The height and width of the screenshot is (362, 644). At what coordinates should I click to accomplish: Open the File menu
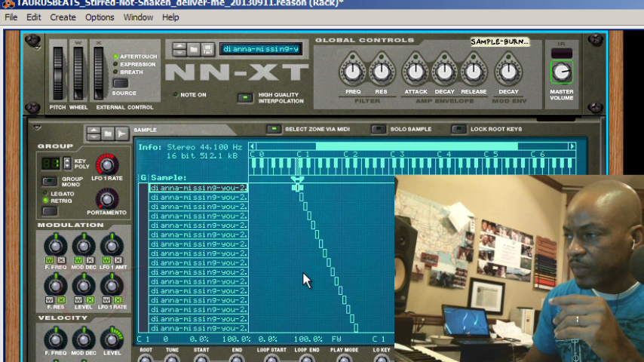point(11,17)
